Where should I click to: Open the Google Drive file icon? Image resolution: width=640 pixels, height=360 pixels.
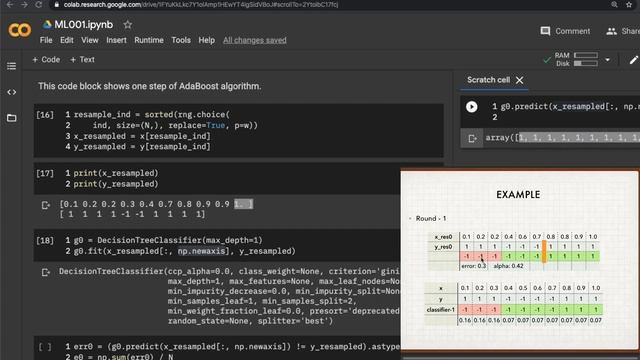pyautogui.click(x=47, y=24)
